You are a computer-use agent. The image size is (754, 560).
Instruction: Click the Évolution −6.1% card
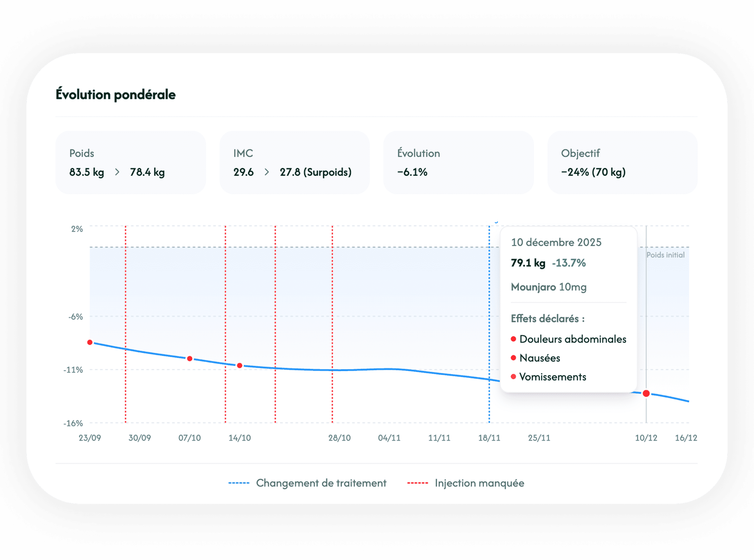pos(458,162)
